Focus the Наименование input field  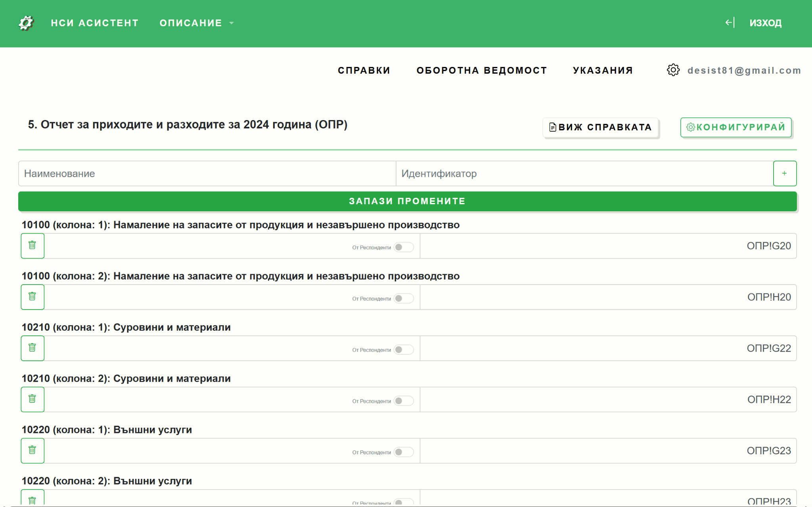point(207,174)
